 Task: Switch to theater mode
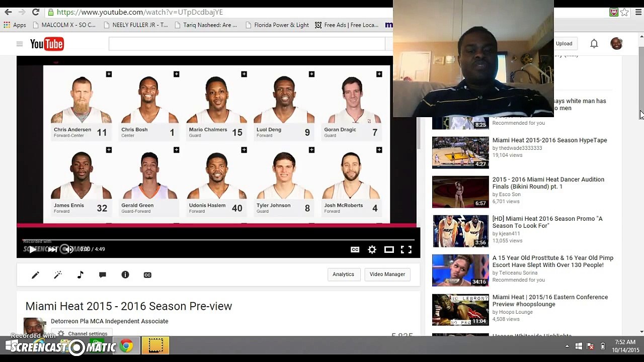pos(389,249)
